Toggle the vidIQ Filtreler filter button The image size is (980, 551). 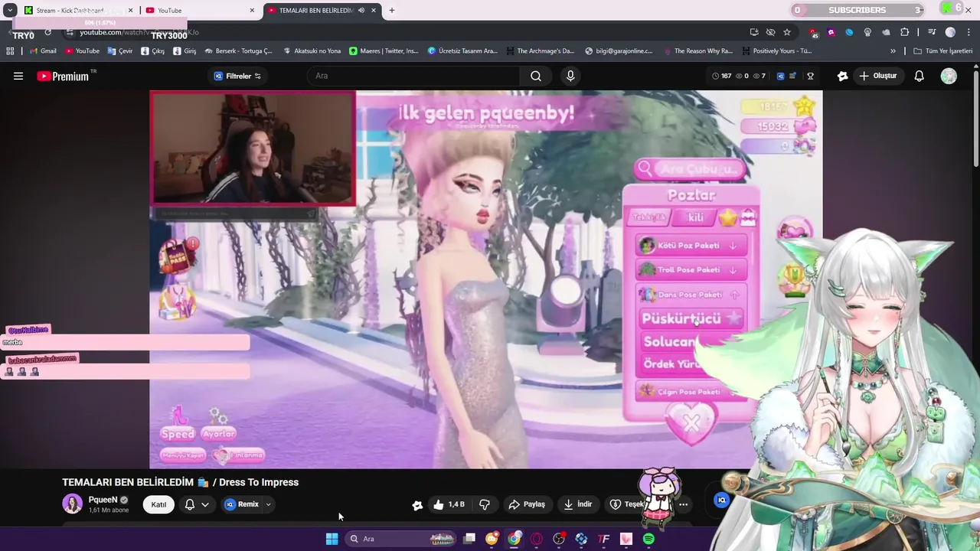point(238,76)
